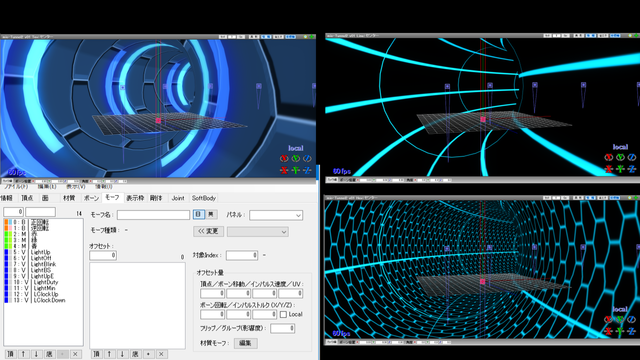Open the 編集(E) menu
Image resolution: width=640 pixels, height=360 pixels.
point(47,187)
